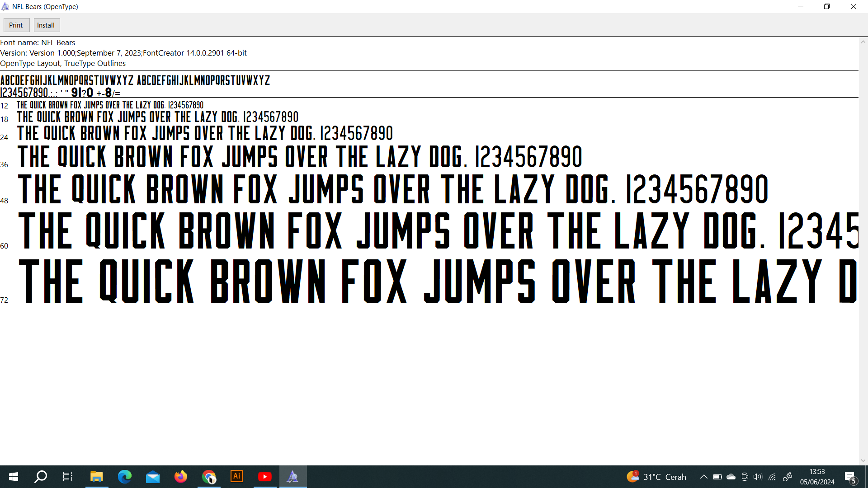
Task: Open YouTube app in taskbar
Action: (x=265, y=477)
